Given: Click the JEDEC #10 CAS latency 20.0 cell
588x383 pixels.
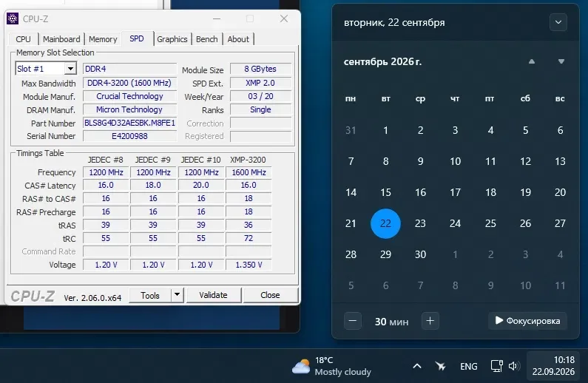Looking at the screenshot, I should pos(201,185).
